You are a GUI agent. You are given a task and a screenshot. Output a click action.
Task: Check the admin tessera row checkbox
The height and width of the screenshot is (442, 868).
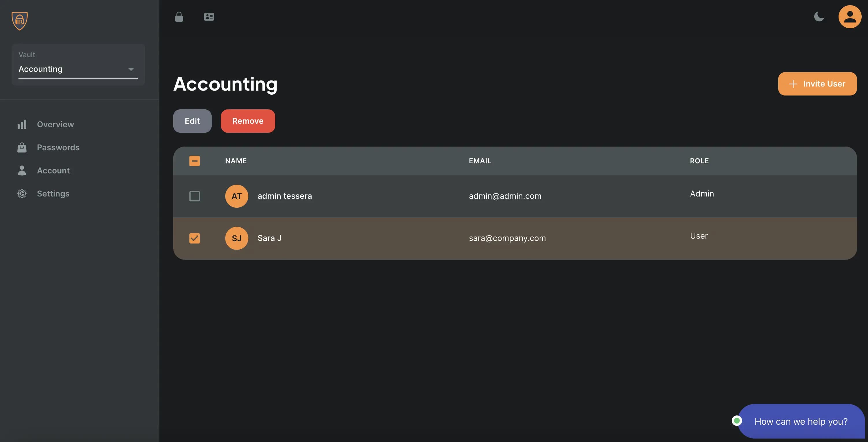(194, 196)
